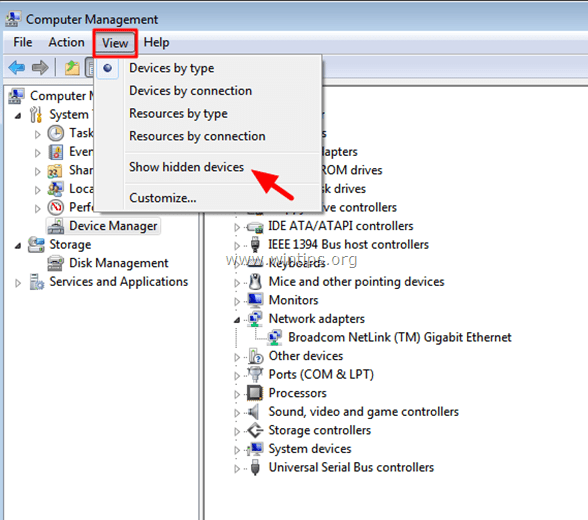Open the File menu
Screen dimensions: 588x520
(22, 42)
